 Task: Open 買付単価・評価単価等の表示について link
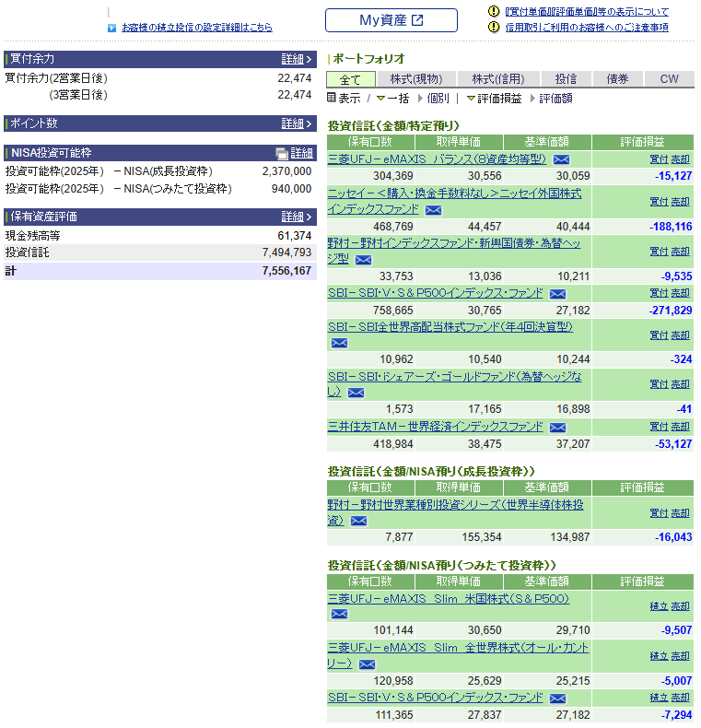tap(587, 12)
